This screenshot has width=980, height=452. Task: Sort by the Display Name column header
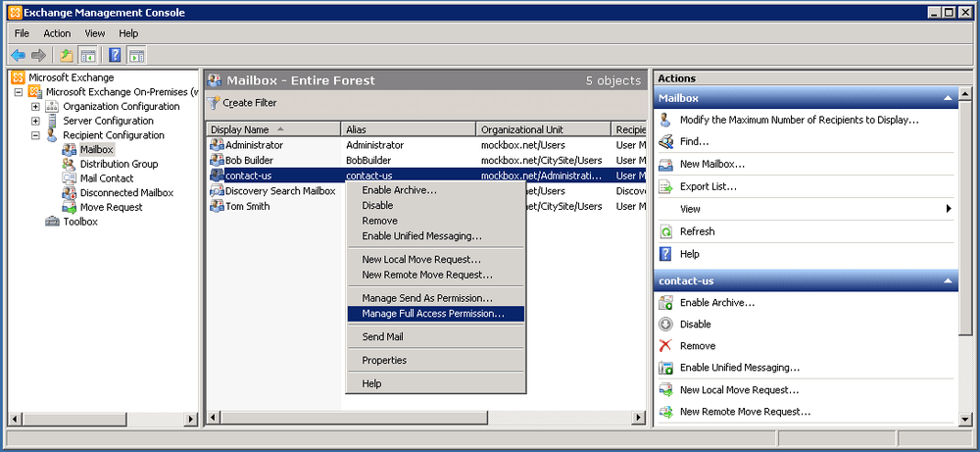pyautogui.click(x=273, y=129)
